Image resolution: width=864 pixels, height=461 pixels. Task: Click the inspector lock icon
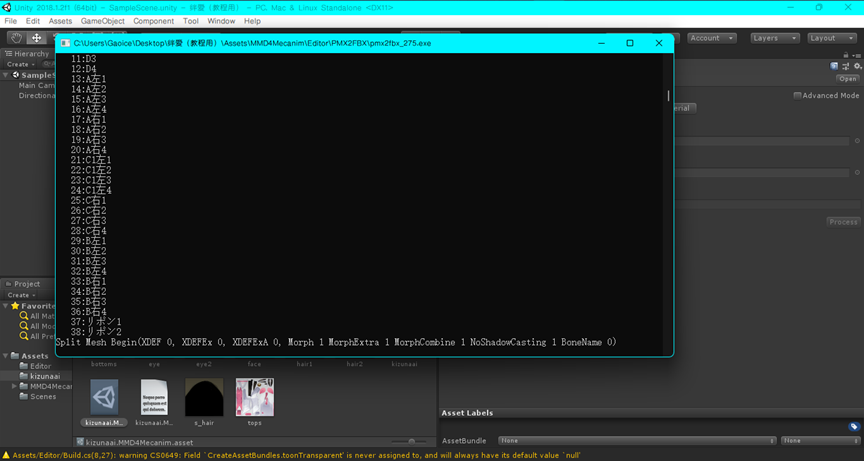844,55
